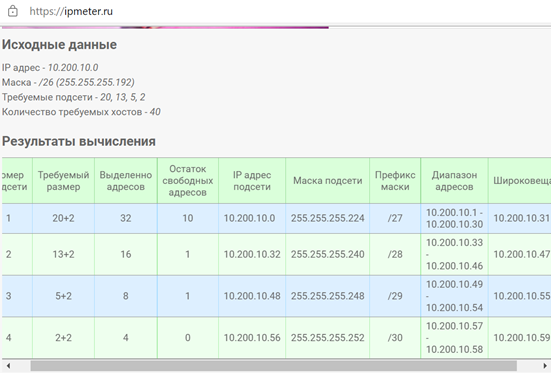Image resolution: width=551 pixels, height=373 pixels.
Task: Click 'Требуемый размер' column header
Action: point(63,181)
